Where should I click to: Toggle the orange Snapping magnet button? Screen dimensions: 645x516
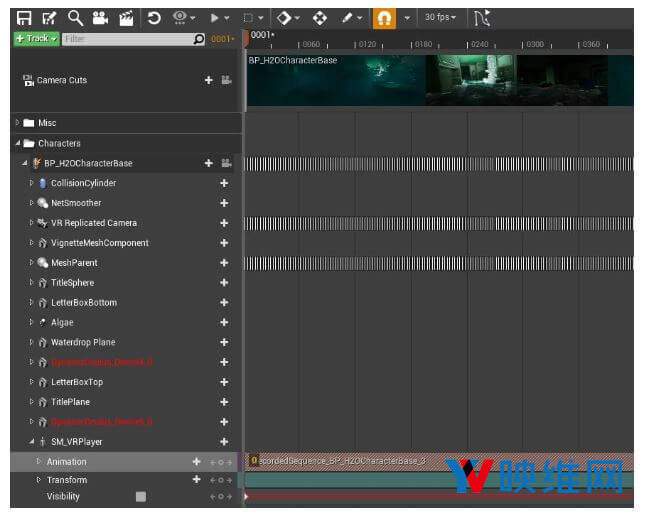pos(384,17)
